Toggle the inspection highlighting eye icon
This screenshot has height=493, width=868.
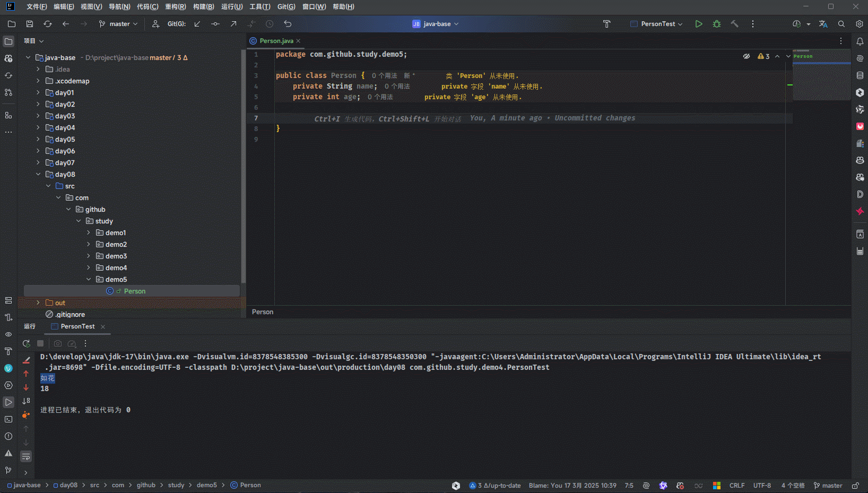coord(747,56)
